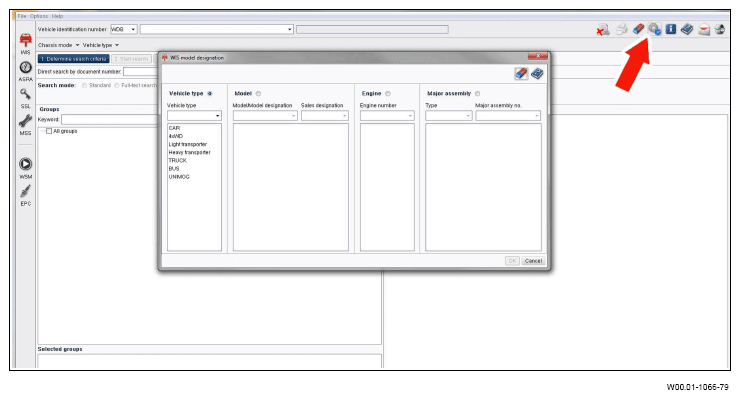Click the Groups Keyword input field
Viewport: 740px width, 399px height.
[x=109, y=119]
